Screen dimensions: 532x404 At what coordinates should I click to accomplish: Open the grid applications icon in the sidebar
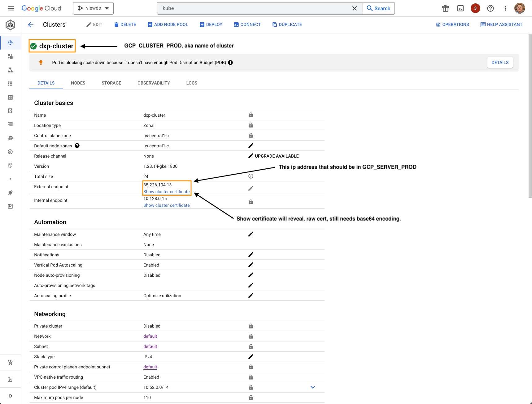tap(10, 84)
